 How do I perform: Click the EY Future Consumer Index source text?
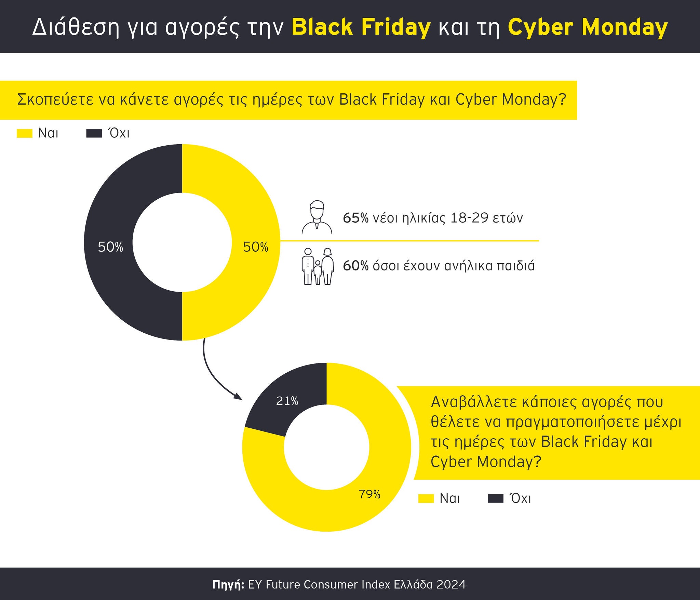[x=339, y=584]
